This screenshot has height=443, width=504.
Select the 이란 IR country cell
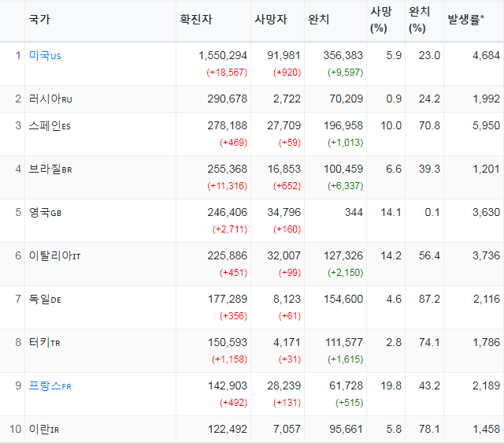(x=44, y=429)
